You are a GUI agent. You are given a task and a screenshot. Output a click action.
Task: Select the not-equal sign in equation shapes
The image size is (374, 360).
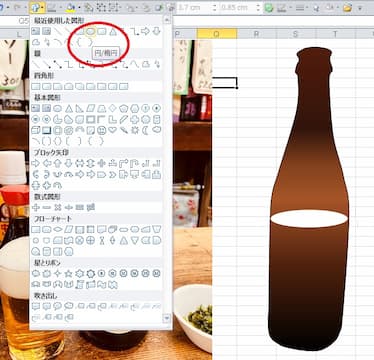91,208
